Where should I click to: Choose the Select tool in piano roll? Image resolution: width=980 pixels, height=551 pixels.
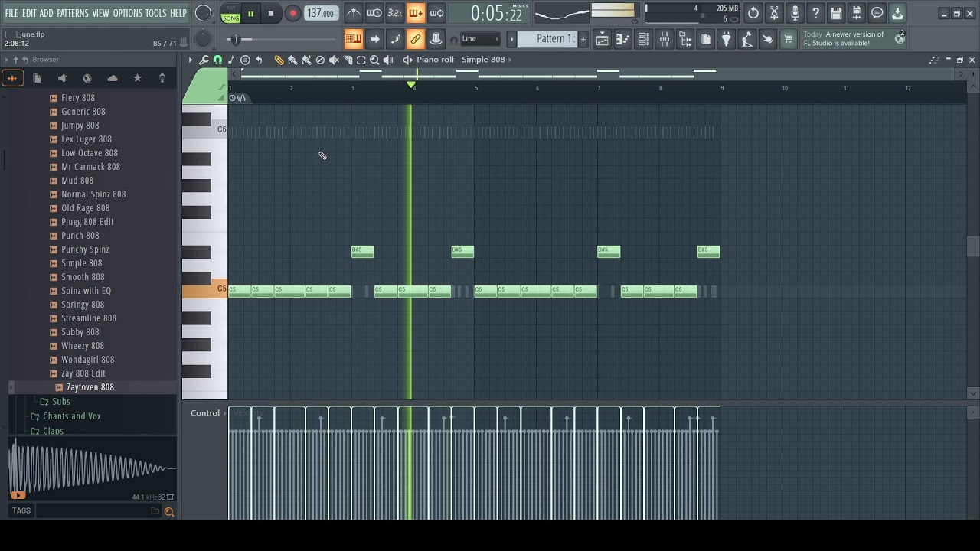click(361, 60)
